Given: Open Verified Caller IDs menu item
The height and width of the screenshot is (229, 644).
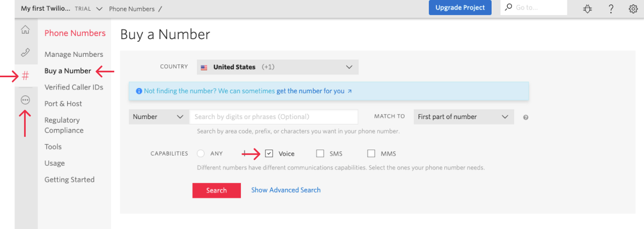Looking at the screenshot, I should pos(74,87).
